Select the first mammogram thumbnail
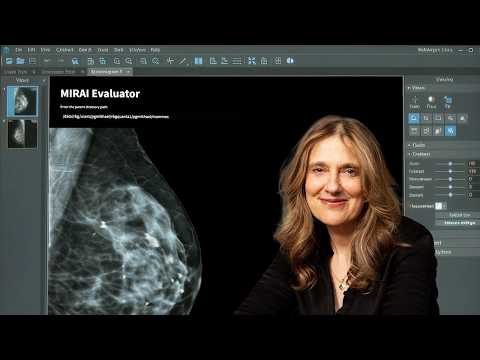 coord(22,101)
